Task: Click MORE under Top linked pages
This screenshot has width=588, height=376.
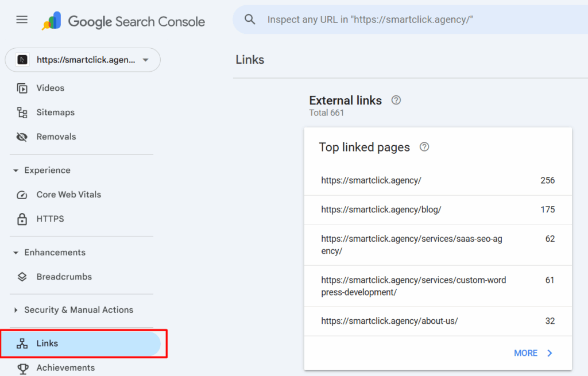Action: coord(526,353)
